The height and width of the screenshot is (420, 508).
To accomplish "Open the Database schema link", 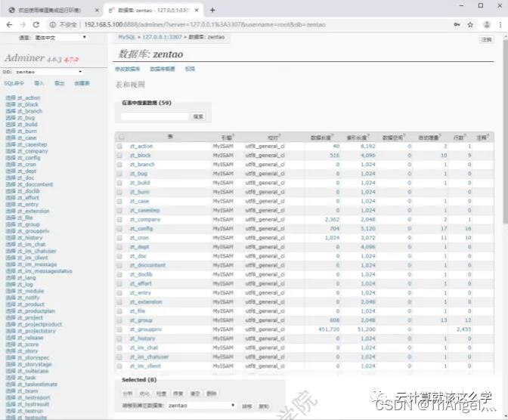I will [163, 69].
